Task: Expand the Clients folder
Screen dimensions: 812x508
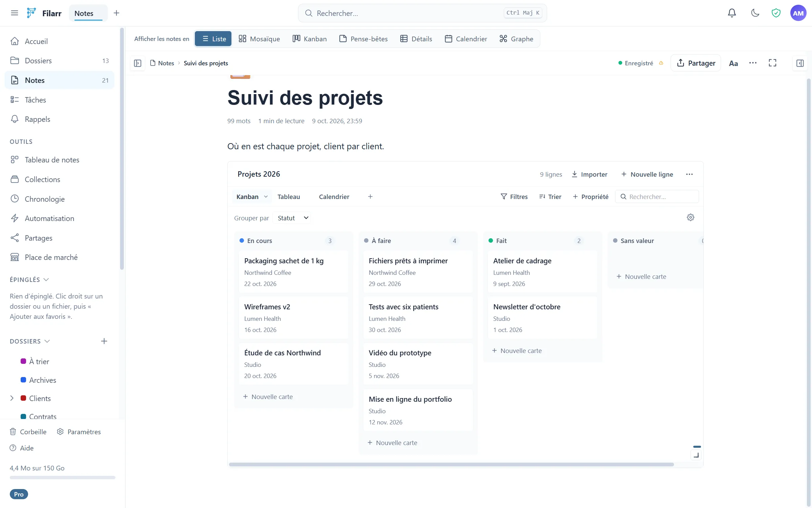Action: (12, 398)
